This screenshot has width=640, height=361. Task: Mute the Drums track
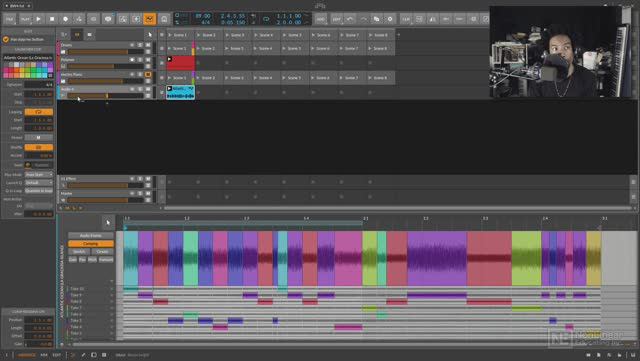pyautogui.click(x=148, y=45)
